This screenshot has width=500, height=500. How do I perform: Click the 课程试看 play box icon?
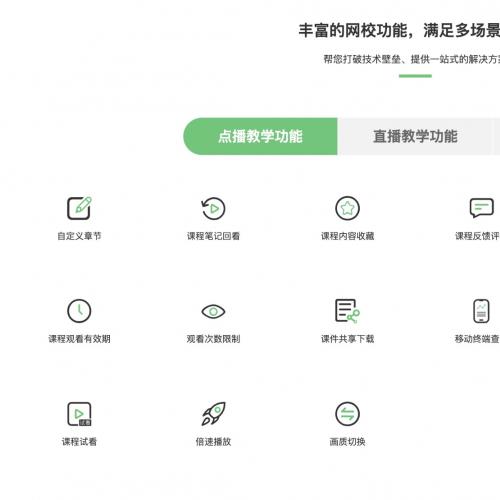pos(79,414)
